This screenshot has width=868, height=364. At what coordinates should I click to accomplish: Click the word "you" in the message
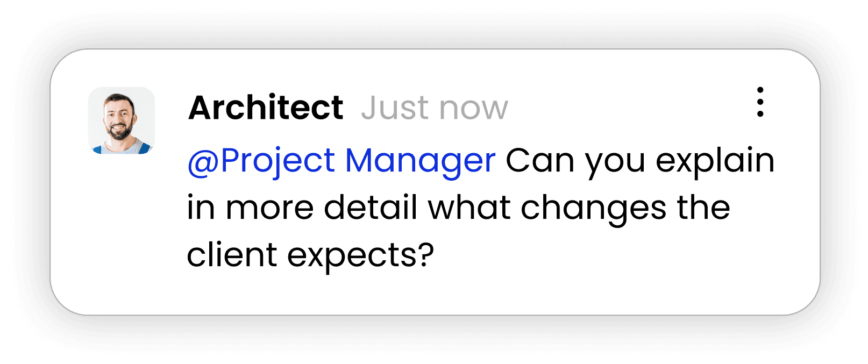[x=615, y=162]
